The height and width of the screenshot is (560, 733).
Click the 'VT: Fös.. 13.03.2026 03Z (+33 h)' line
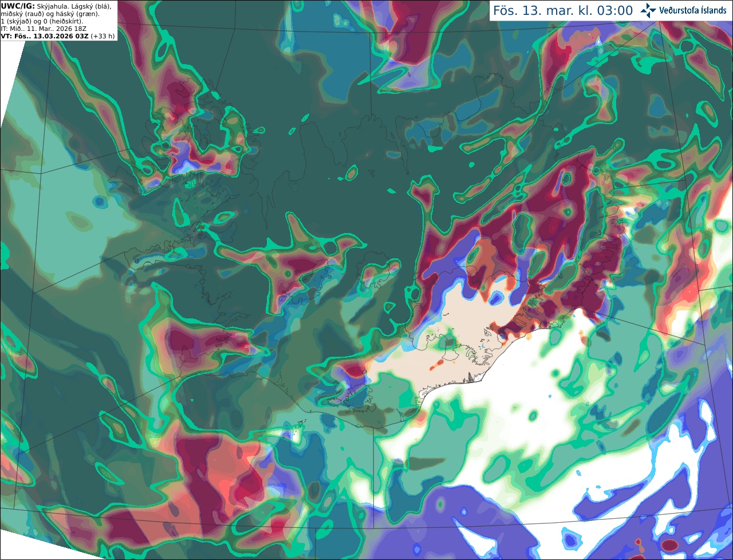(58, 36)
